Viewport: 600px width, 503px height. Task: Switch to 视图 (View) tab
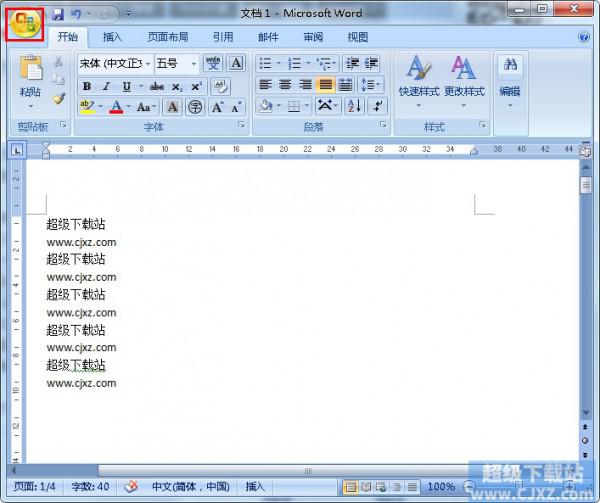pyautogui.click(x=358, y=37)
